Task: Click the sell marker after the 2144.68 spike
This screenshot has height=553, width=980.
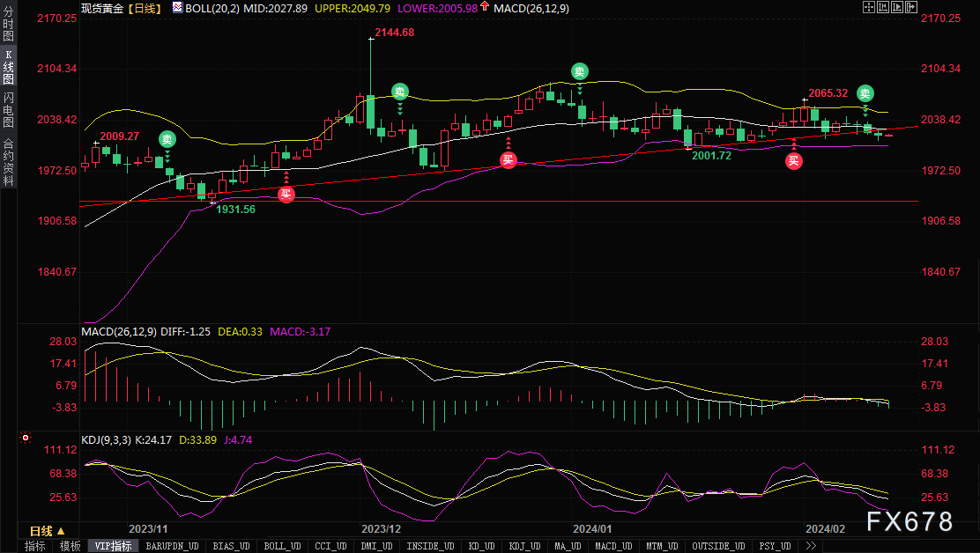Action: 400,91
